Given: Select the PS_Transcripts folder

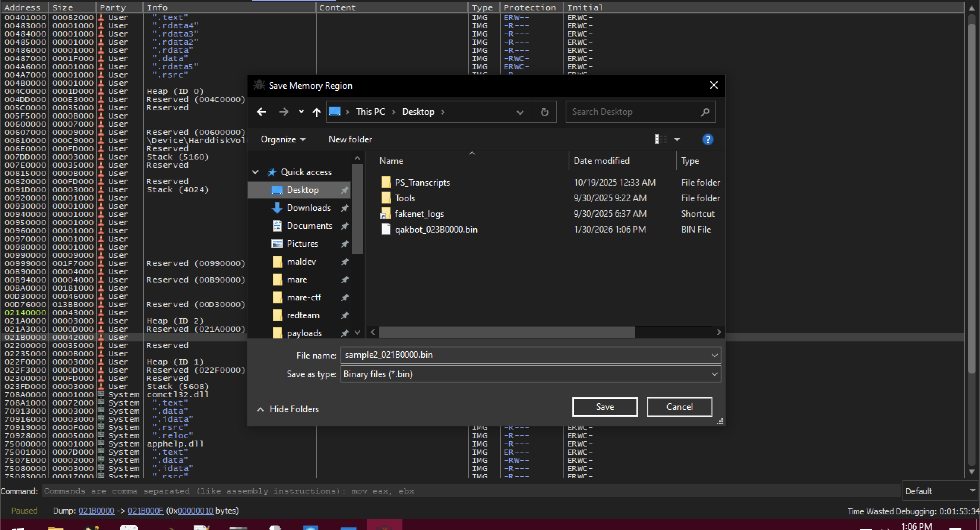Looking at the screenshot, I should [x=422, y=182].
